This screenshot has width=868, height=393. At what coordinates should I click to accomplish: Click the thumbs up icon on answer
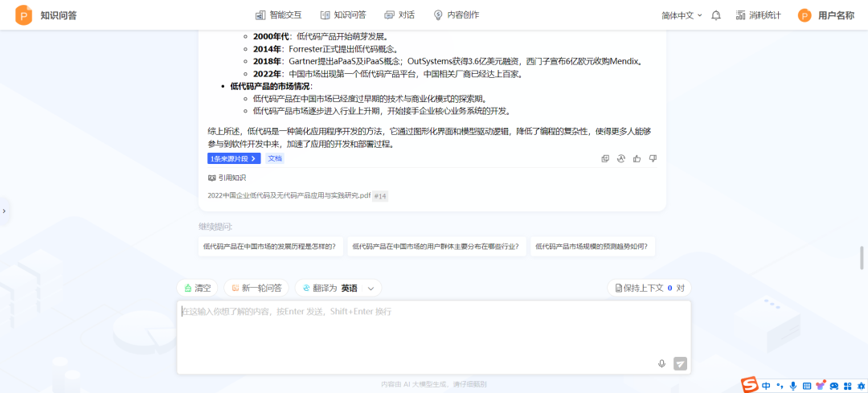click(637, 158)
